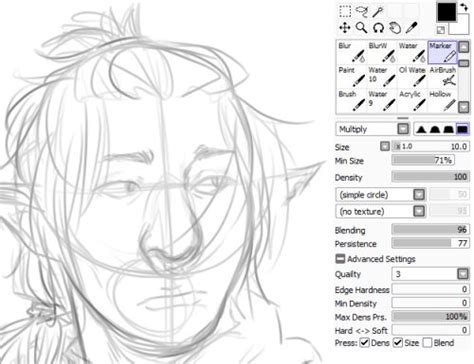Image resolution: width=474 pixels, height=364 pixels.
Task: Choose the Marker brush
Action: coord(442,52)
